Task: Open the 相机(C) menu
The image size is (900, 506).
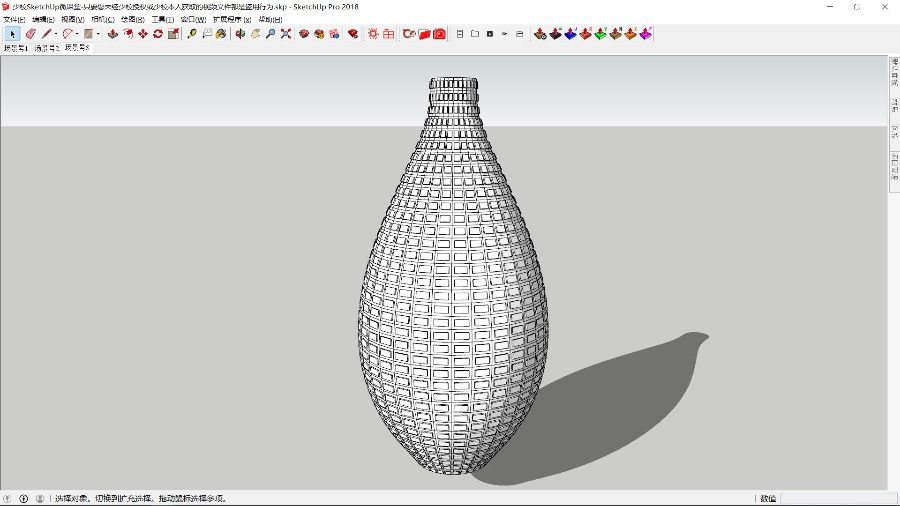Action: click(102, 19)
